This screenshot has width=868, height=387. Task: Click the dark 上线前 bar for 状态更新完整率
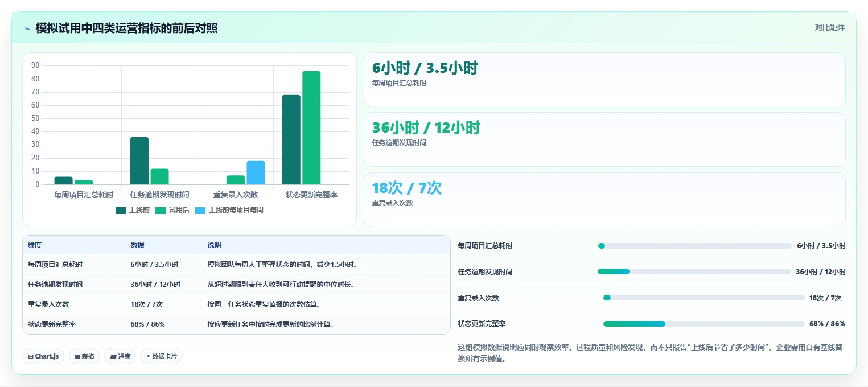(x=291, y=139)
